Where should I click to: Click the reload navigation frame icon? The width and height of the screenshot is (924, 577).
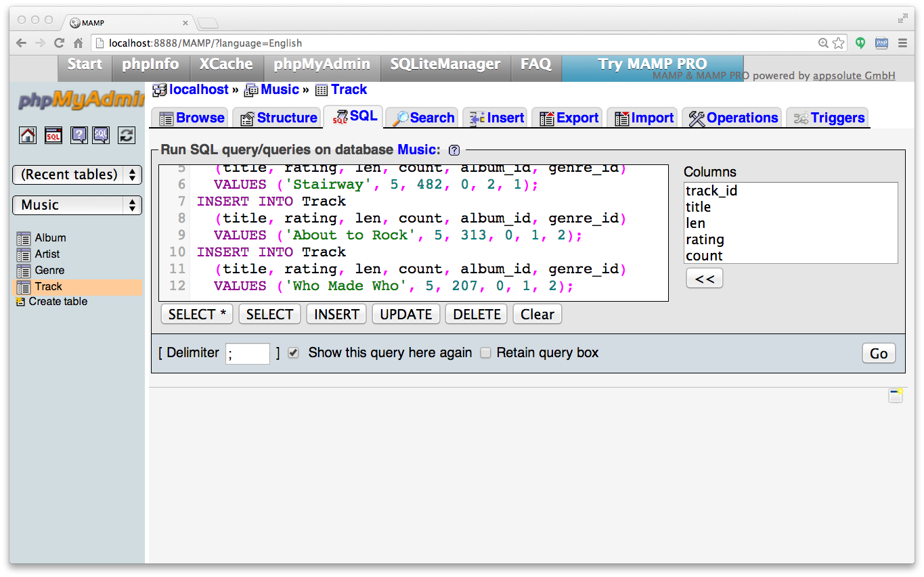(127, 135)
